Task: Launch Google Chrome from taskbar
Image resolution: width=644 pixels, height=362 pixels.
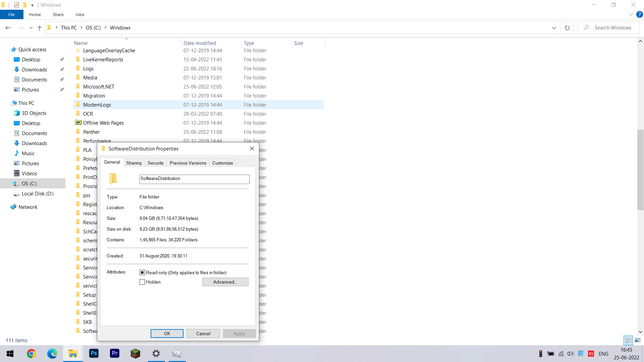Action: 32,354
